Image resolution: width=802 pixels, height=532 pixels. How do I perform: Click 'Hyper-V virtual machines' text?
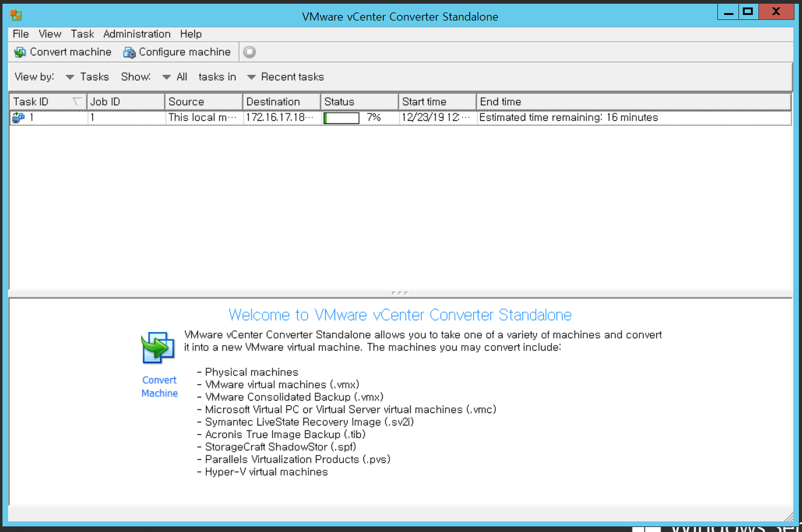267,472
